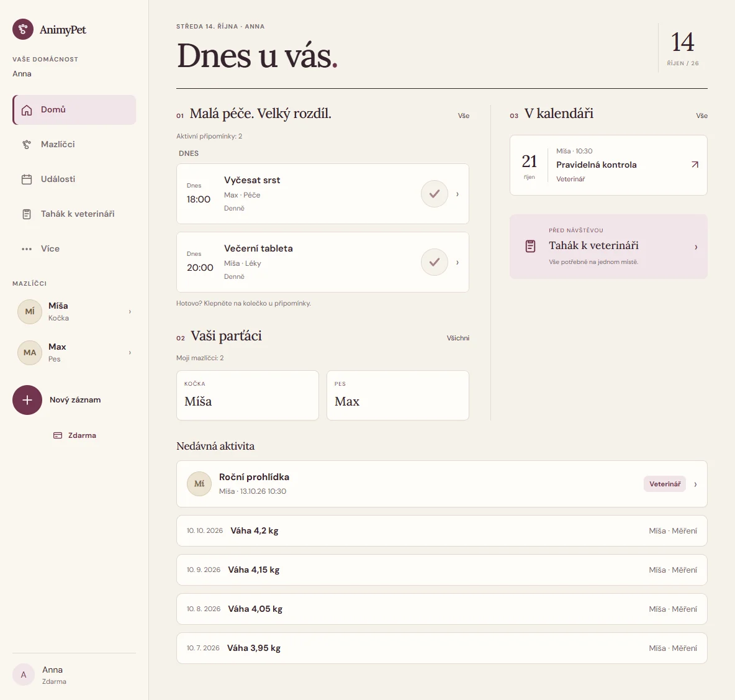Open the Více menu item
Screen dimensions: 735x700
point(74,248)
